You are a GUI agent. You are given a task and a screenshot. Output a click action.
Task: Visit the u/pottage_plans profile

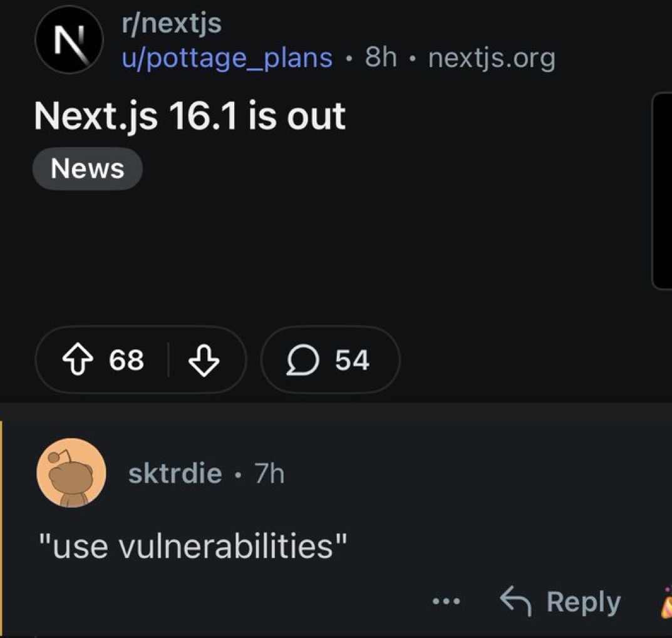pos(227,58)
